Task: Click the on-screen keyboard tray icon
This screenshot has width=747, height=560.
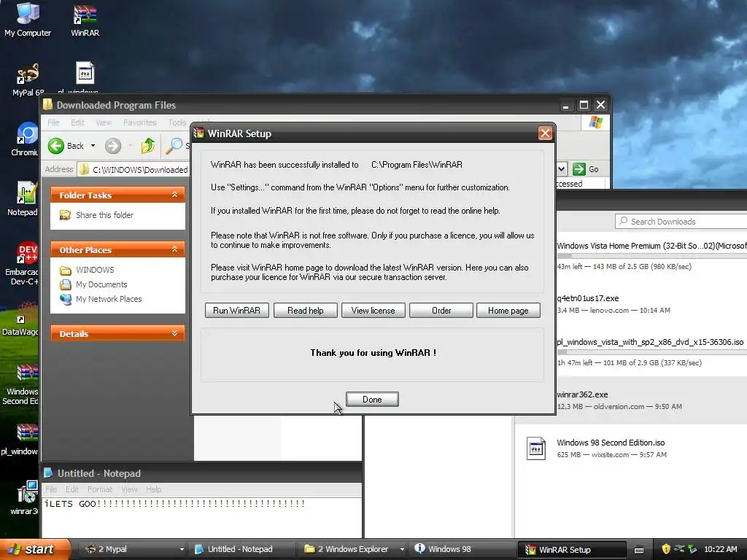Action: [x=639, y=550]
